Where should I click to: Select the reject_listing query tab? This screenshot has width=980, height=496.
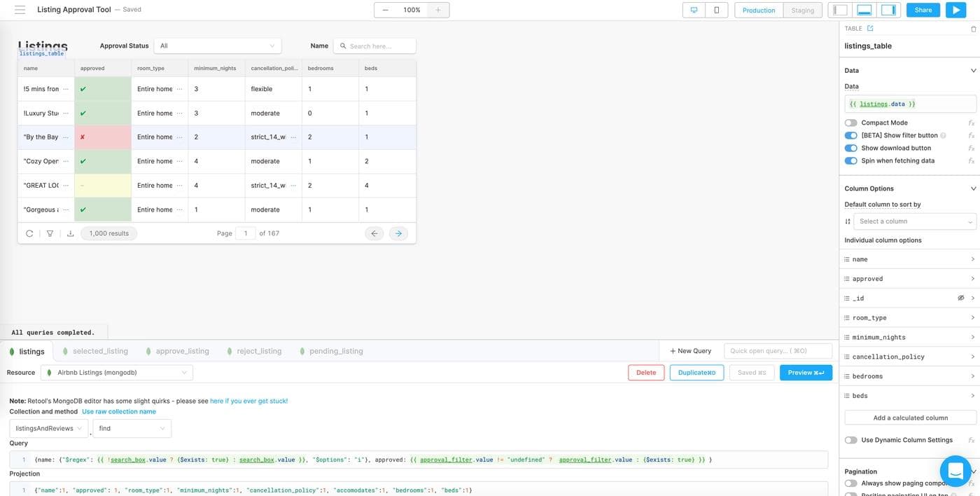[258, 351]
